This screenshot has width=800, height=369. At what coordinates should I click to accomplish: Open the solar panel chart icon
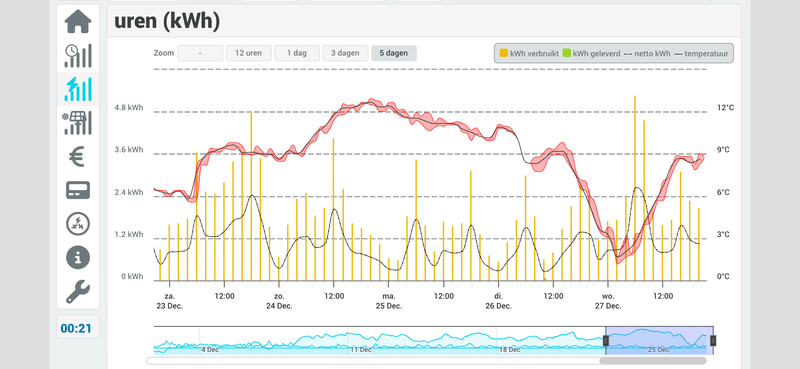(x=78, y=122)
